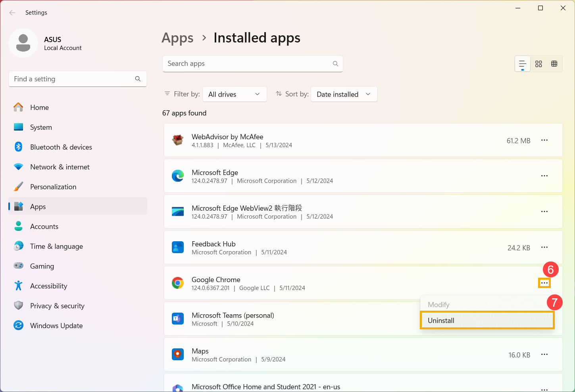Open Gaming settings
575x392 pixels.
point(78,266)
